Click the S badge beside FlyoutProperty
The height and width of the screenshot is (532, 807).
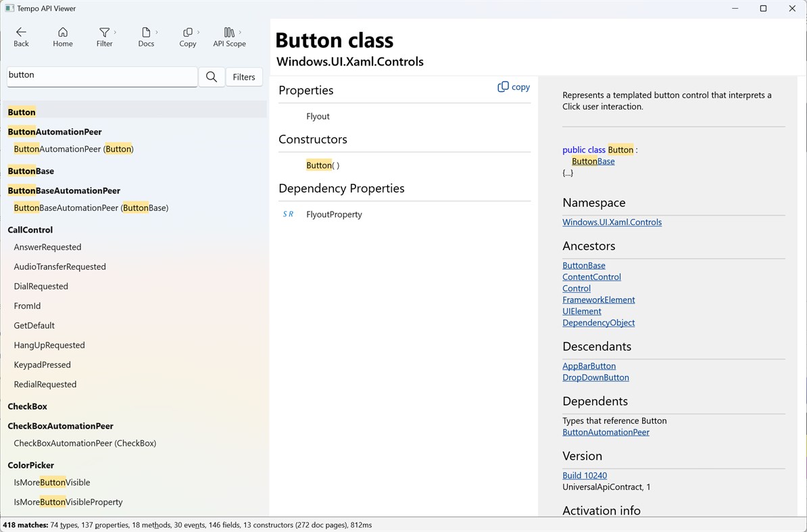[285, 214]
